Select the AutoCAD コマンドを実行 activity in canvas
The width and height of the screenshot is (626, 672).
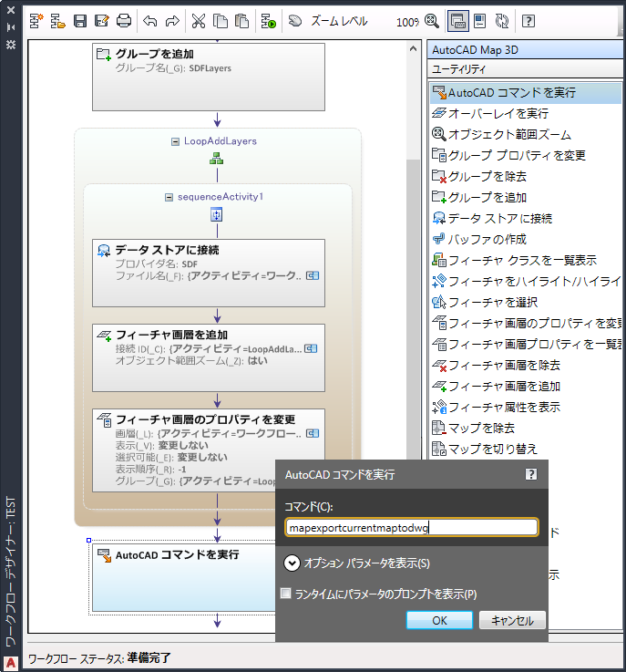(184, 577)
